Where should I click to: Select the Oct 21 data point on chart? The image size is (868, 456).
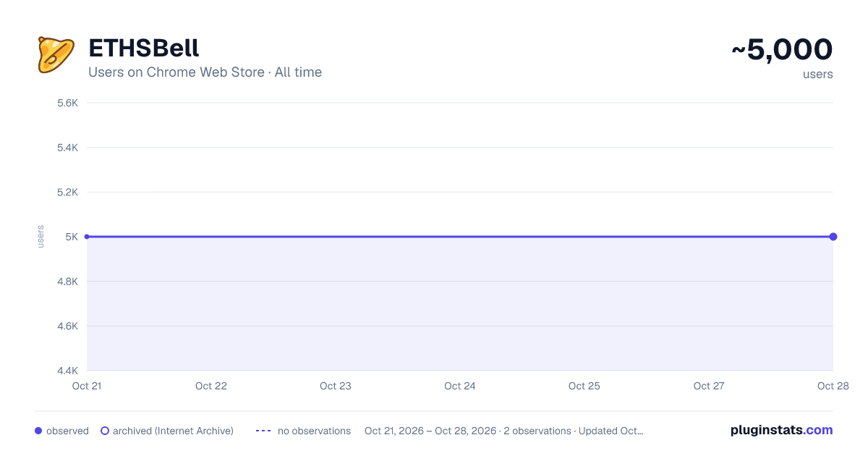pyautogui.click(x=87, y=237)
